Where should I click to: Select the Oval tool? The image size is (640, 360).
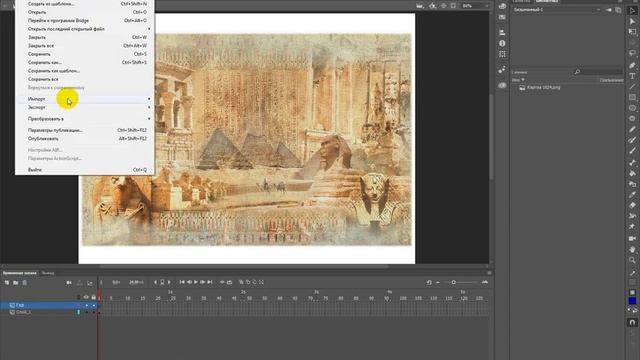(x=632, y=108)
